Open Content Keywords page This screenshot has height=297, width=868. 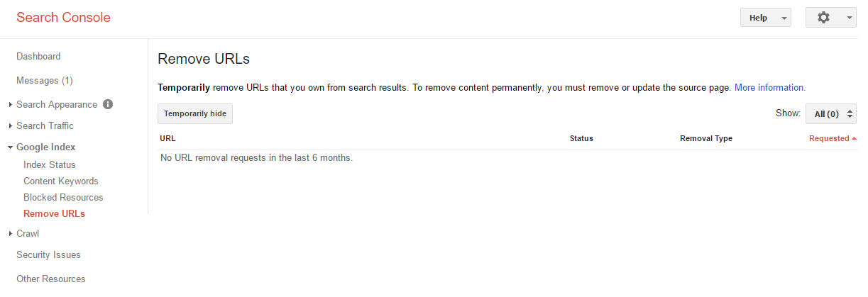pos(61,181)
